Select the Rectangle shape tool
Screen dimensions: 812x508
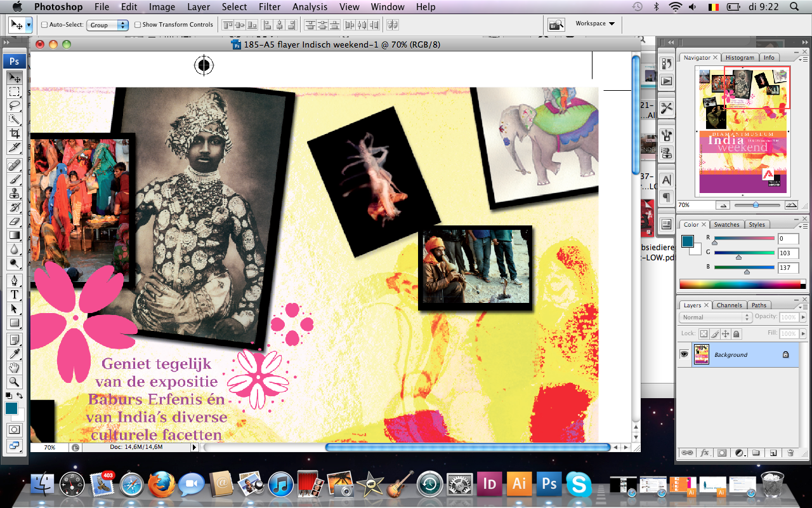[14, 323]
